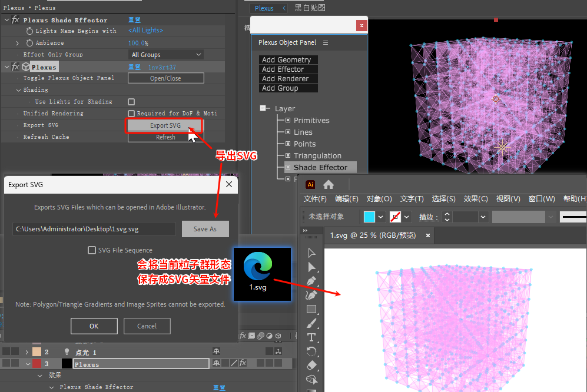Click the Lights Name Begins with stopwatch

pyautogui.click(x=29, y=31)
